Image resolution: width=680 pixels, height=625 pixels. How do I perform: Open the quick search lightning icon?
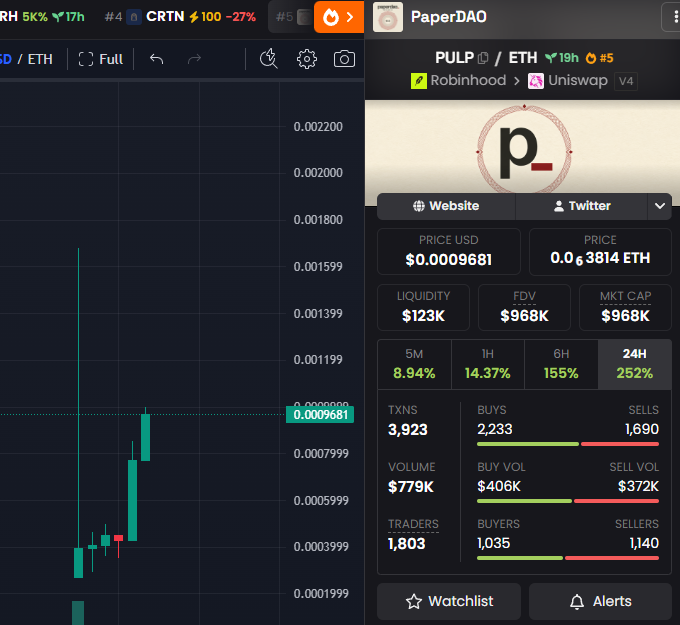pyautogui.click(x=268, y=59)
